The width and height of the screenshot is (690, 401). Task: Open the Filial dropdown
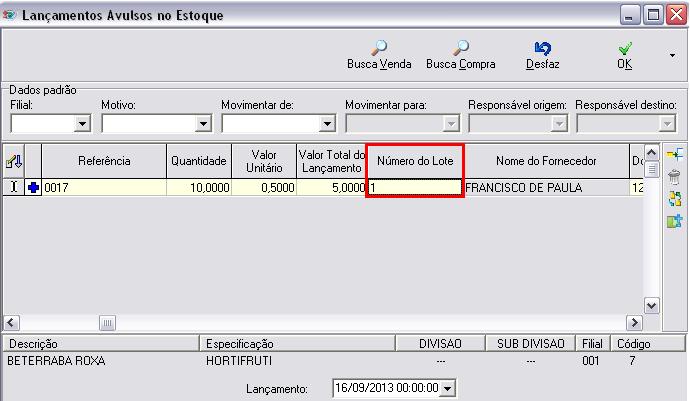82,124
